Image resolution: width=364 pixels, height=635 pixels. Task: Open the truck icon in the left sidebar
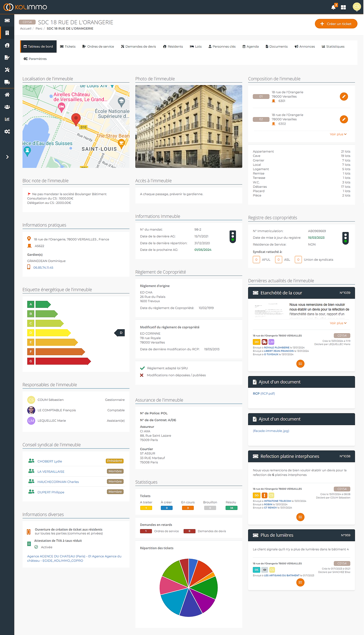click(x=7, y=82)
